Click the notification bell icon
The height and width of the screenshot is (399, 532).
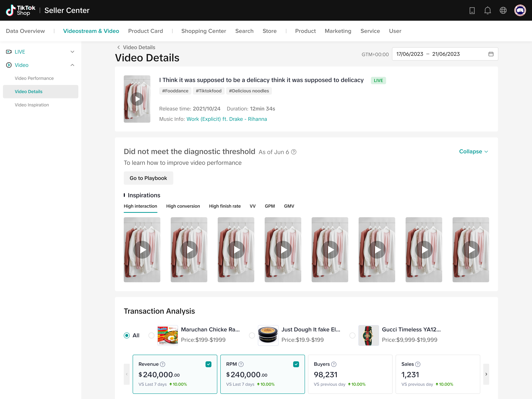click(x=487, y=10)
